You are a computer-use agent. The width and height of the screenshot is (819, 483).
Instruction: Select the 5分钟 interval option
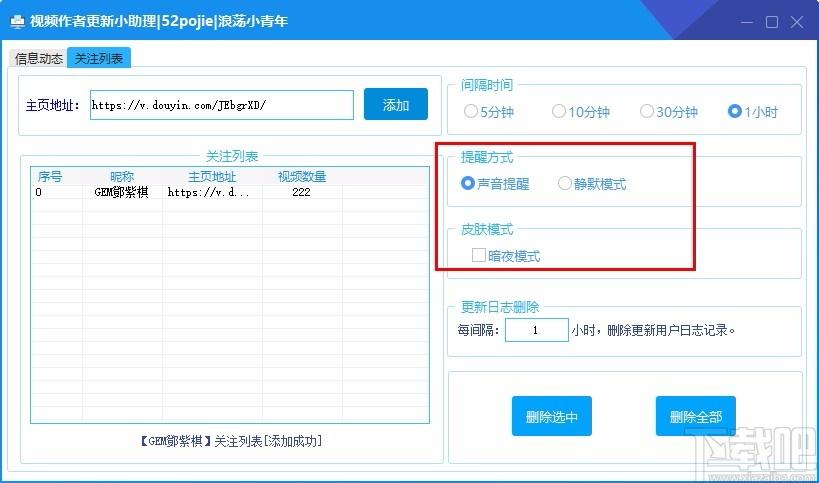(489, 112)
